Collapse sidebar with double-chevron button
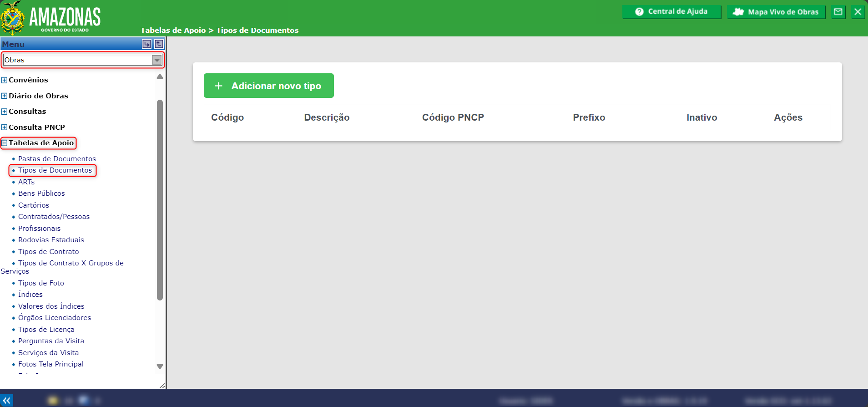Screen dimensions: 868x407 coord(6,401)
